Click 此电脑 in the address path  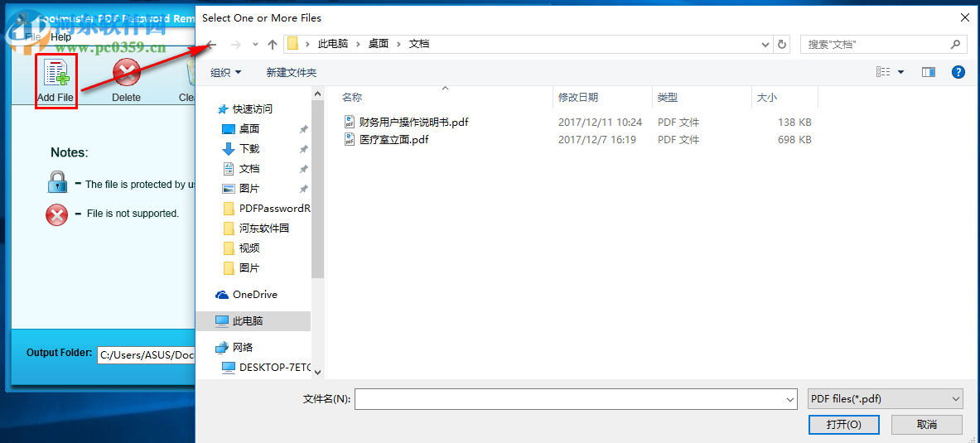coord(333,45)
